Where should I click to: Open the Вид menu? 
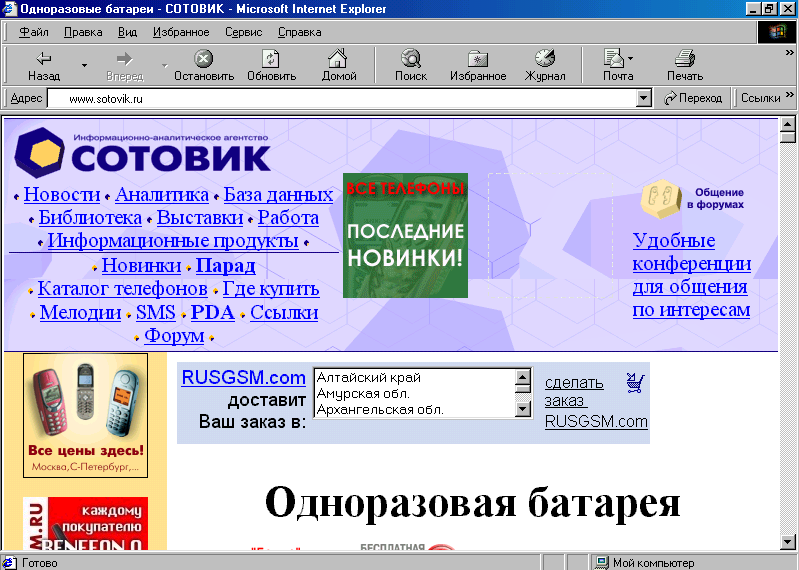(127, 32)
